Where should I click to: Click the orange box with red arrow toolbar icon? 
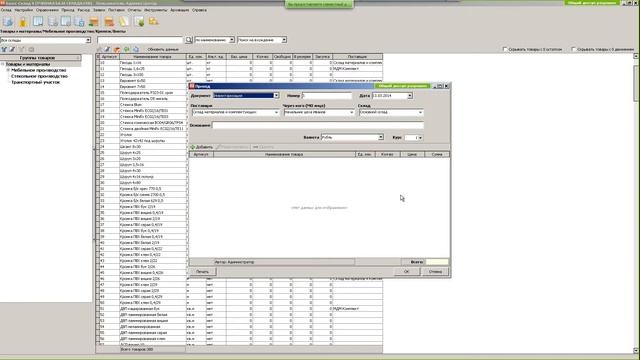point(109,21)
